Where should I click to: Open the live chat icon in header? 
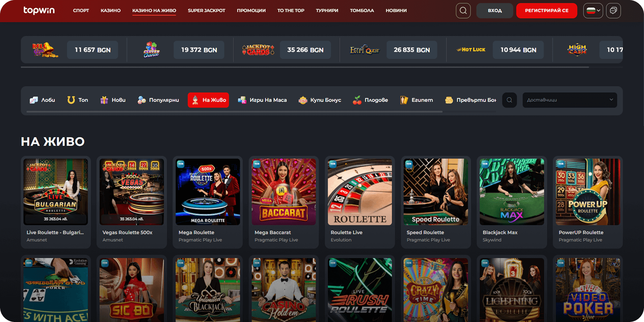coord(613,10)
